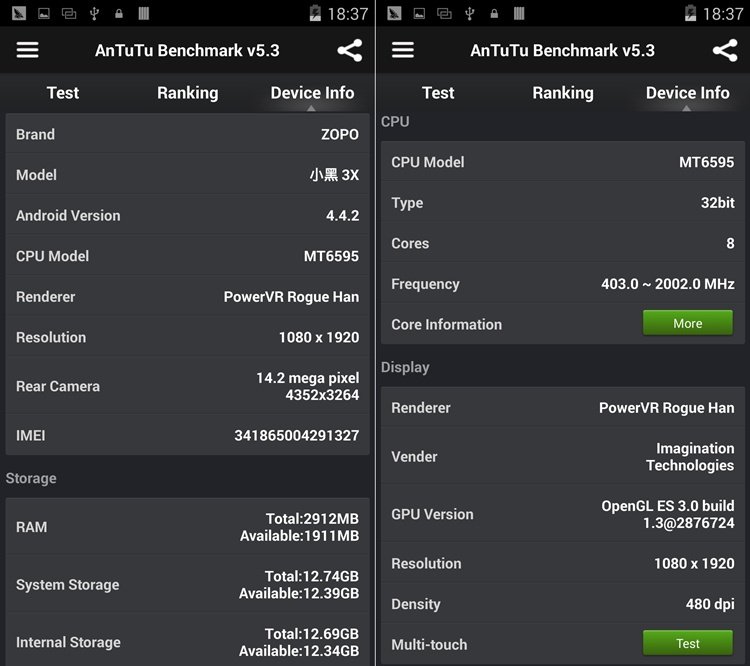
Task: Switch to the Test tab on the left screen
Action: point(62,93)
